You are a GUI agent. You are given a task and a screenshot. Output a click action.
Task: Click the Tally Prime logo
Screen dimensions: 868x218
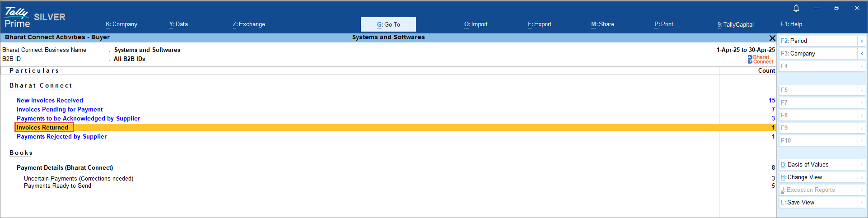pos(17,18)
